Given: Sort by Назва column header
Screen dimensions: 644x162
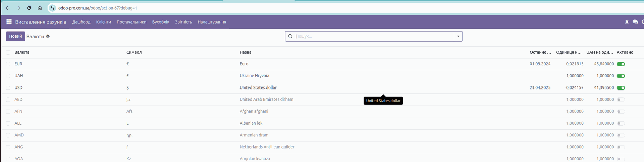Looking at the screenshot, I should point(246,52).
